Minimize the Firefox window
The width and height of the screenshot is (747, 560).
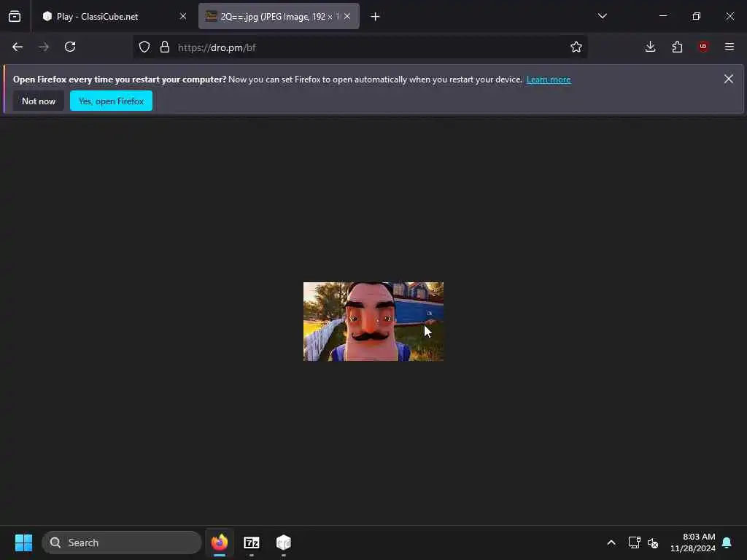(663, 16)
